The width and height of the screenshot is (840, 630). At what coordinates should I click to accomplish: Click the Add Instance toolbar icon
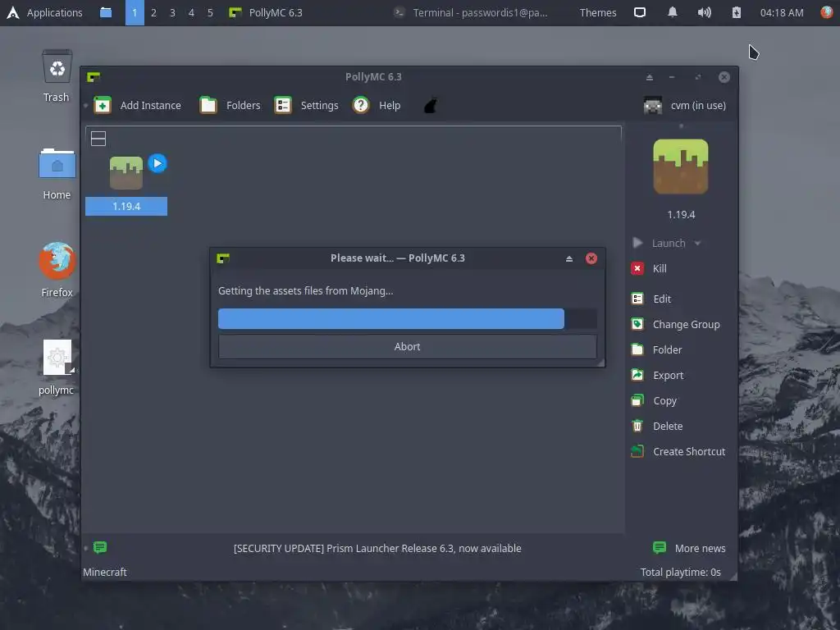click(x=103, y=105)
